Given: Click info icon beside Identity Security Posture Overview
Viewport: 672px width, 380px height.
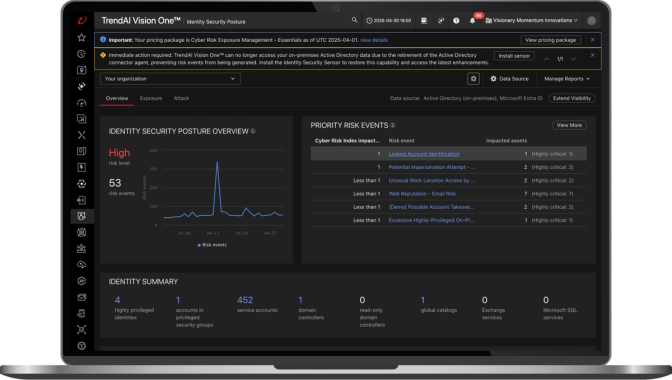Looking at the screenshot, I should [253, 131].
